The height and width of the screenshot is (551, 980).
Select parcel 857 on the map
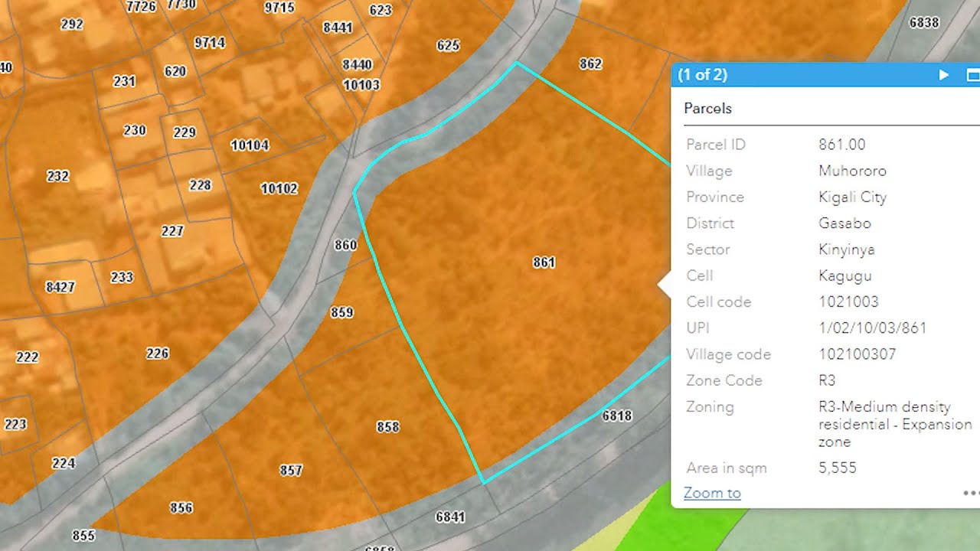(291, 471)
